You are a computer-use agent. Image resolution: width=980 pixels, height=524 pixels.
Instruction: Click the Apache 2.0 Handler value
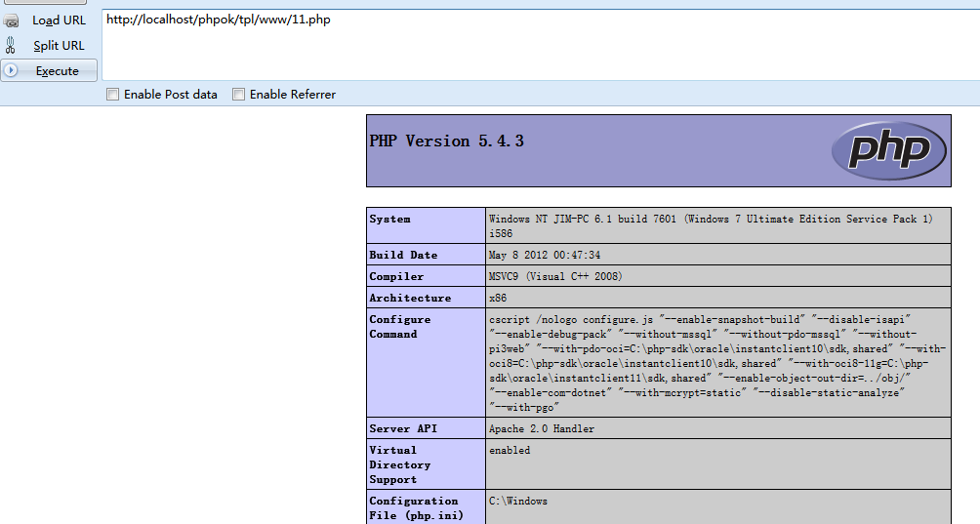pyautogui.click(x=542, y=428)
